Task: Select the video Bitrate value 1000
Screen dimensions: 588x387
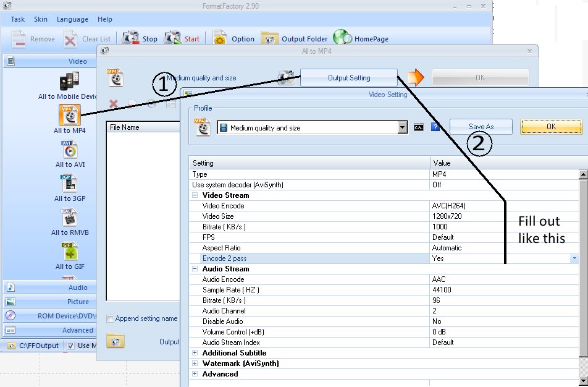Action: tap(440, 227)
